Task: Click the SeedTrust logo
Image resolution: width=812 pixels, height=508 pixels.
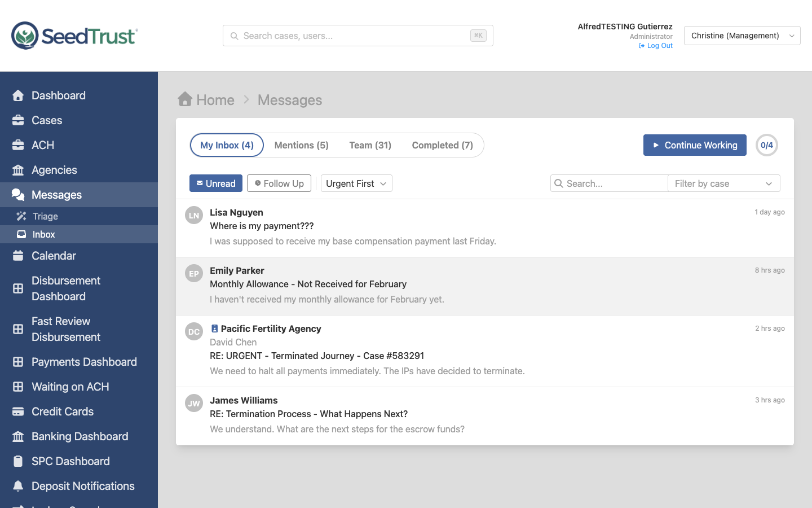Action: (x=73, y=36)
